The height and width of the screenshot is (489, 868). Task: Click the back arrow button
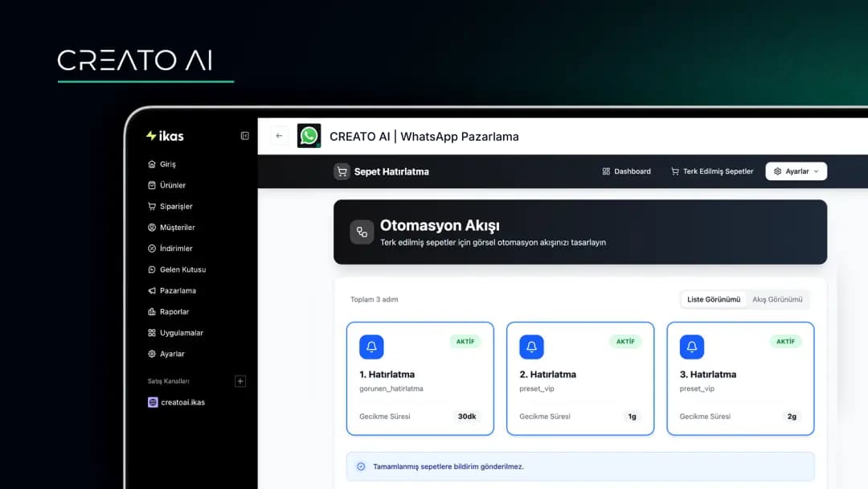[x=279, y=136]
